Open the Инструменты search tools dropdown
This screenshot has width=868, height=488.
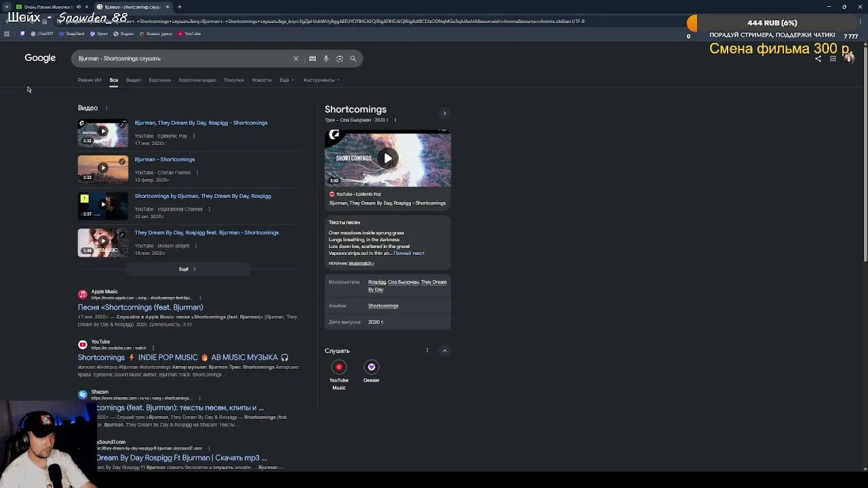(x=321, y=80)
